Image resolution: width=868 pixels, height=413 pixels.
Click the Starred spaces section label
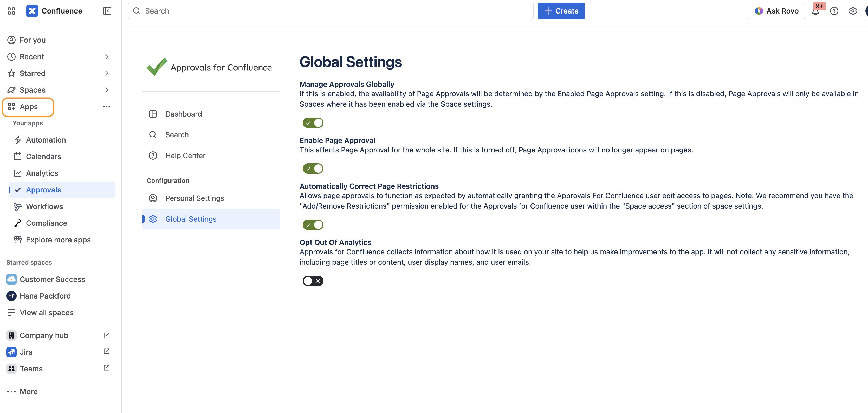(x=29, y=263)
